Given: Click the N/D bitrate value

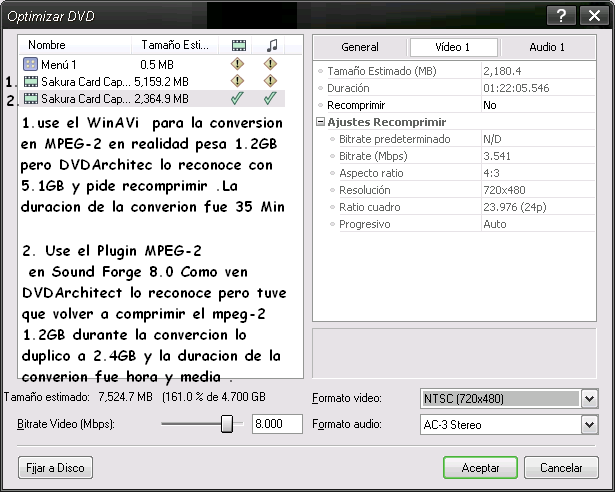Looking at the screenshot, I should pos(492,139).
